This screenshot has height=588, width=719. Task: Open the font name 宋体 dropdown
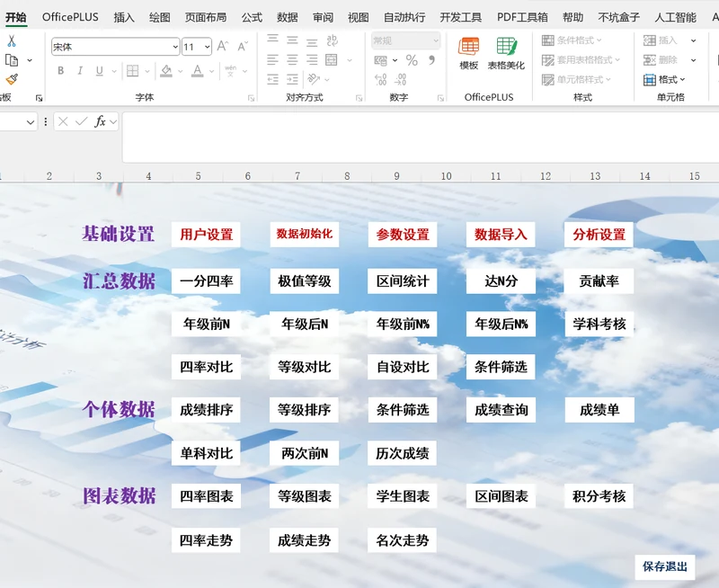175,47
